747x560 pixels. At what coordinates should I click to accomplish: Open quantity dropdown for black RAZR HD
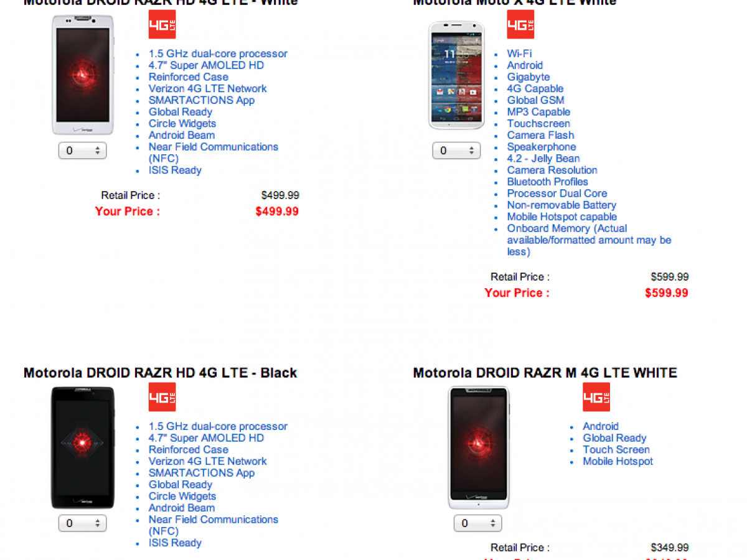click(83, 523)
